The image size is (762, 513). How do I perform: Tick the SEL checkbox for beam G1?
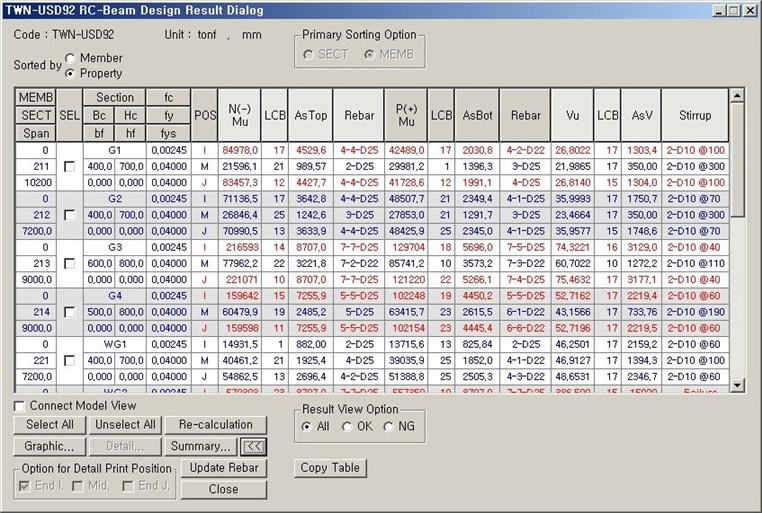(69, 165)
